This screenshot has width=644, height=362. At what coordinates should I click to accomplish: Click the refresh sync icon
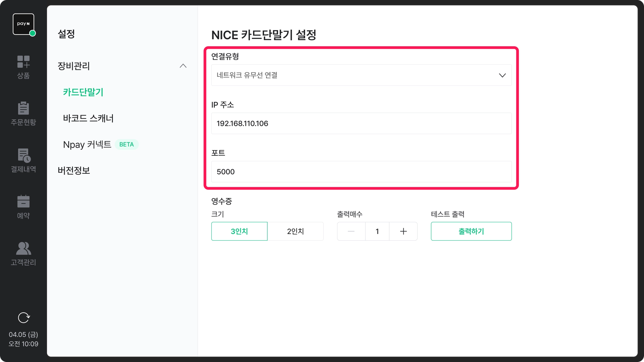click(24, 318)
